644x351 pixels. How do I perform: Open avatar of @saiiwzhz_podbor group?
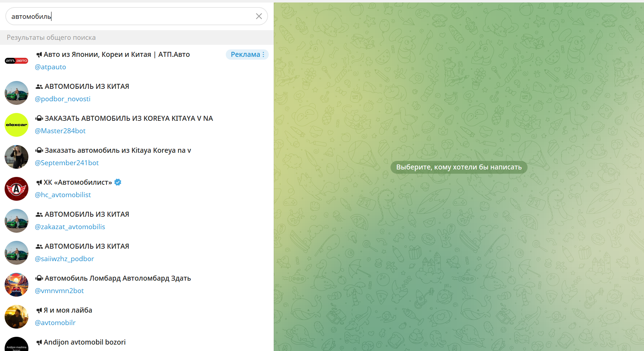coord(16,253)
